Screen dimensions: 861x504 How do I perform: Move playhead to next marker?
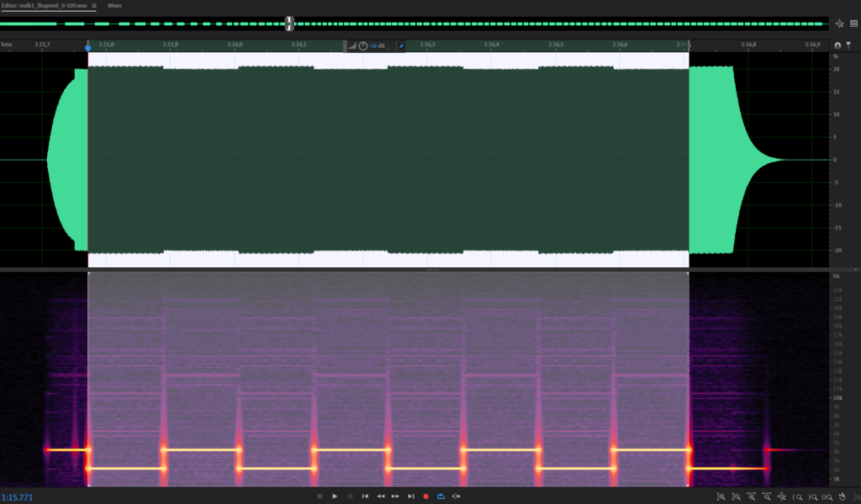tap(410, 496)
